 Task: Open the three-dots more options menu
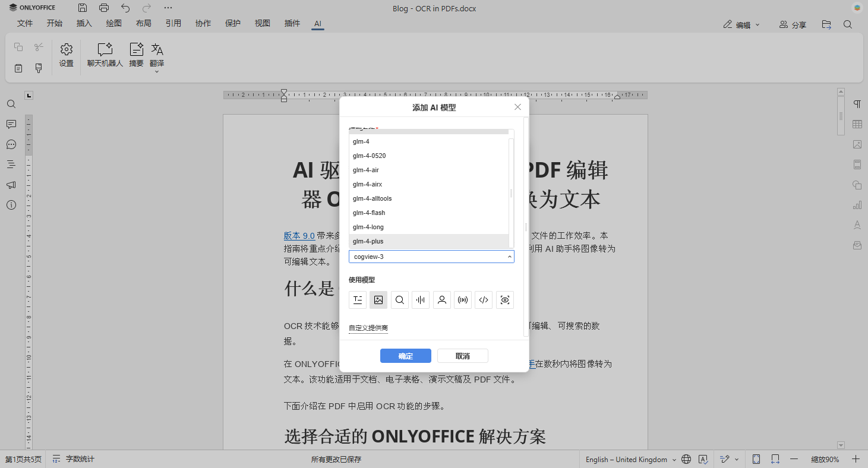click(x=168, y=8)
